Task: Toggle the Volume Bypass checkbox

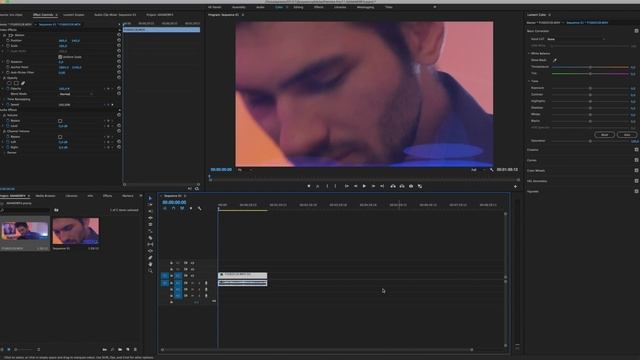Action: tap(60, 121)
